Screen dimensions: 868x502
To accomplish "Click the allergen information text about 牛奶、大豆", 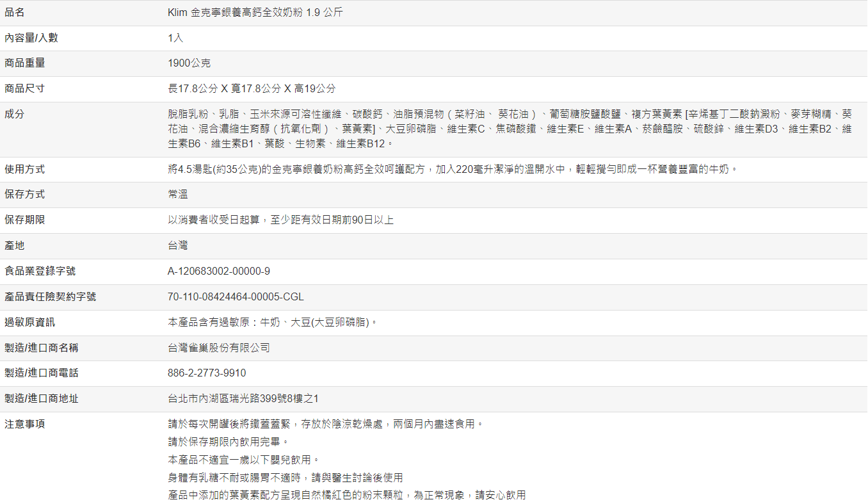I will coord(273,323).
